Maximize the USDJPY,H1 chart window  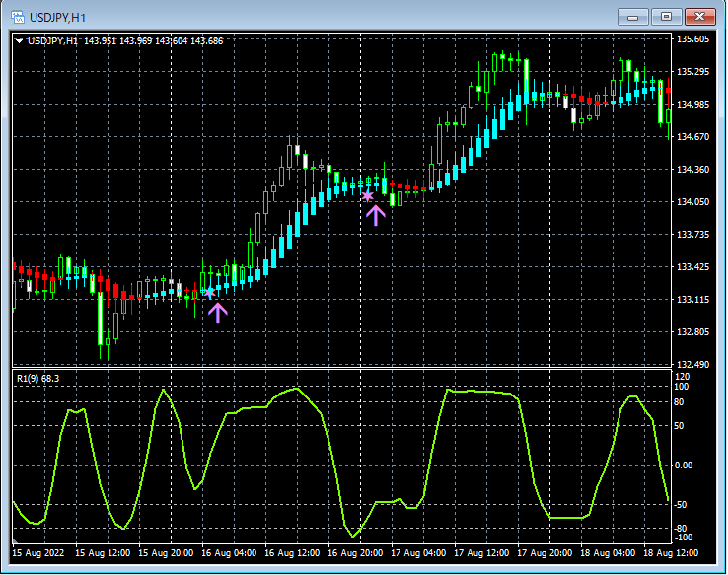[x=666, y=17]
